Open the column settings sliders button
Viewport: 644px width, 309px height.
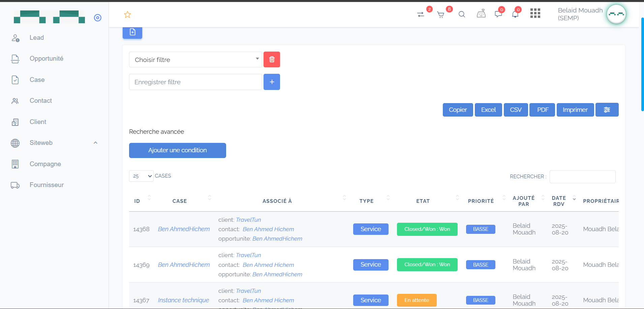(x=607, y=110)
